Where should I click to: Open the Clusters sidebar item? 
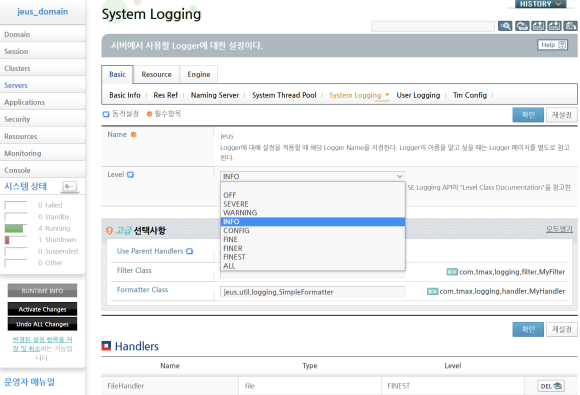pyautogui.click(x=43, y=68)
